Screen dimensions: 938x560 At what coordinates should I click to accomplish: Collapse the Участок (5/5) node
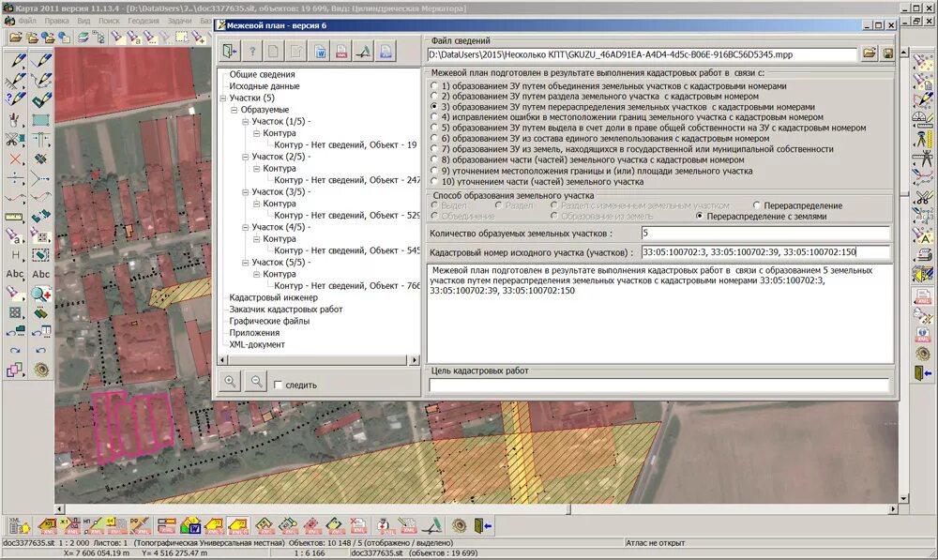245,263
